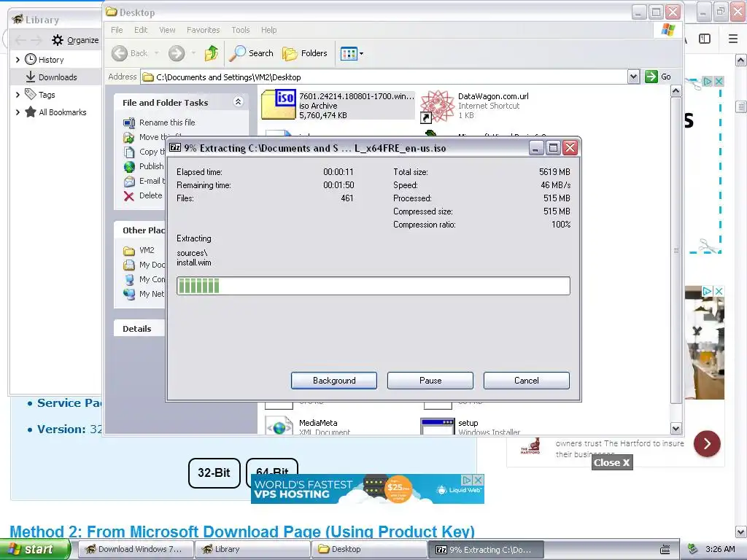
Task: Click the Publish task globe icon
Action: click(x=129, y=167)
